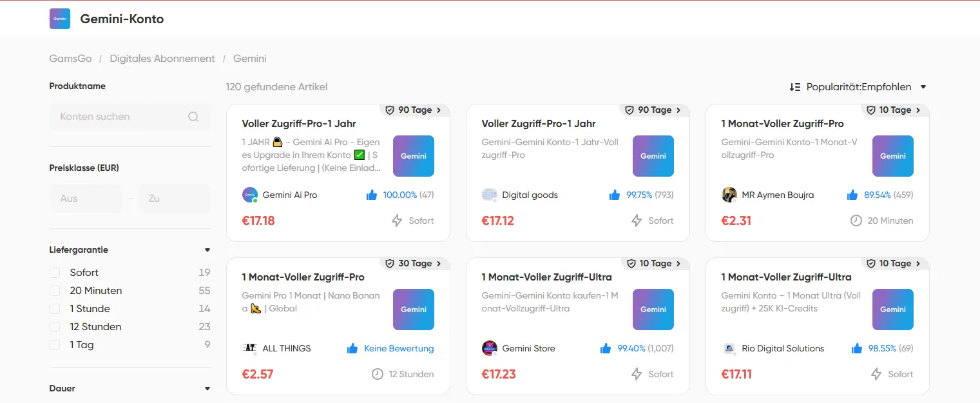Click MR Aymen Boujra's seller avatar
Viewport: 980px width, 403px height.
tap(729, 195)
